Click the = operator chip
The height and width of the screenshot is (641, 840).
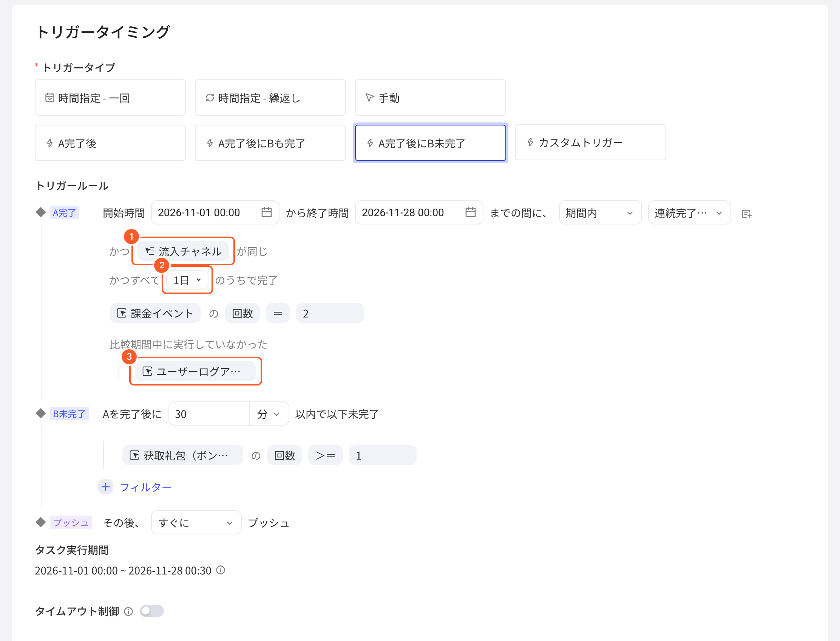coord(278,313)
